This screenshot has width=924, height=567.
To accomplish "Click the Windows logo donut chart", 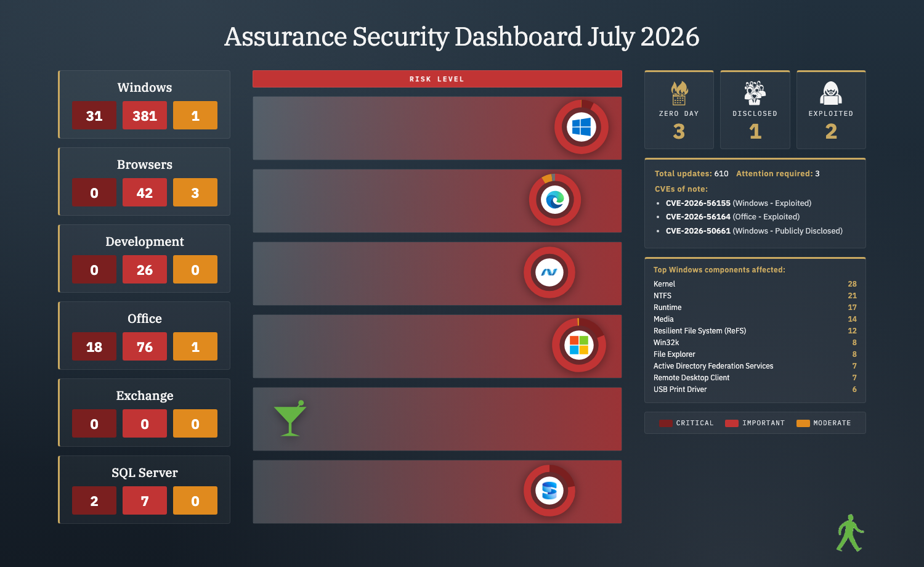I will (x=582, y=127).
